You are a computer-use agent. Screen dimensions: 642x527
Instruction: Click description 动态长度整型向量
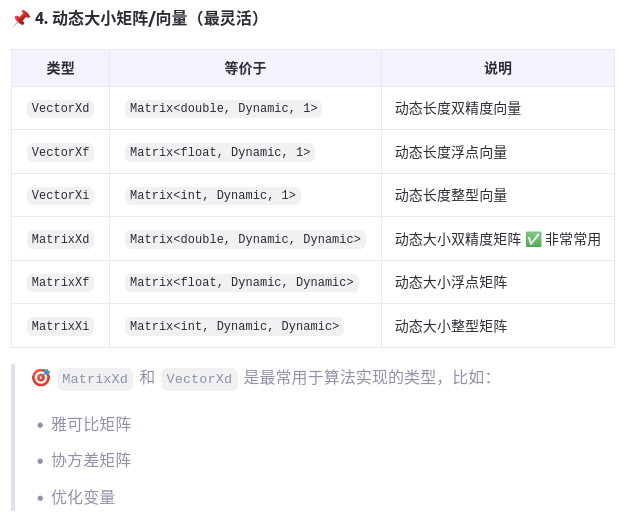451,195
